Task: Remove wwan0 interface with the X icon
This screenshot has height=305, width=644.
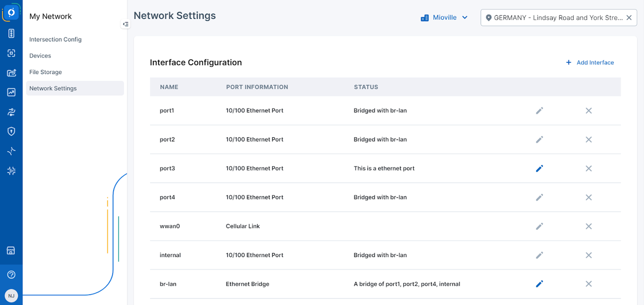Action: [589, 226]
